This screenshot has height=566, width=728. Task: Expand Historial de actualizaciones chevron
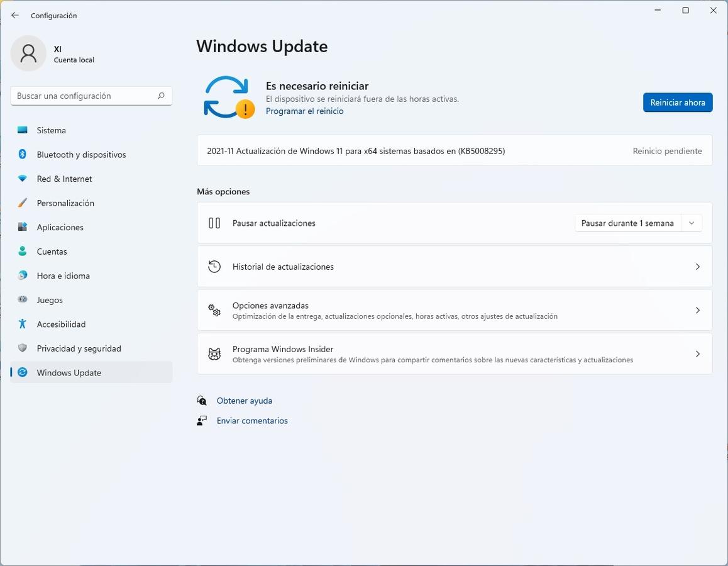697,267
